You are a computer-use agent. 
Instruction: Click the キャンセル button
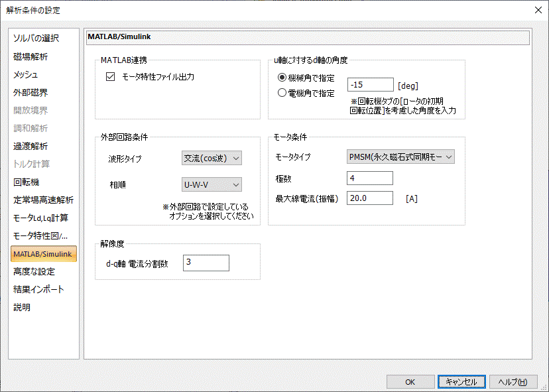461,382
